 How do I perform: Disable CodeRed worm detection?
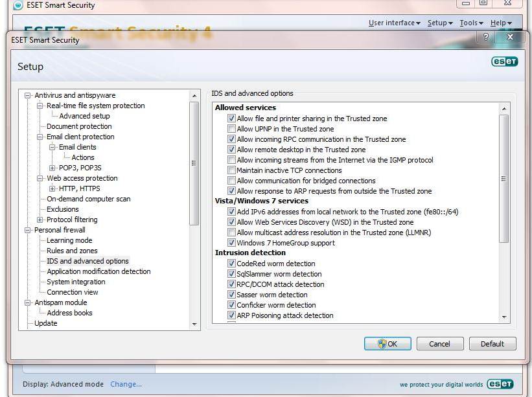[231, 264]
